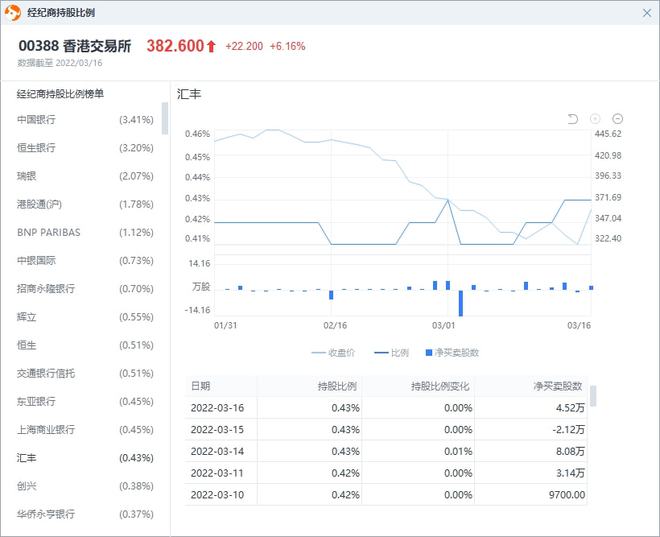Image resolution: width=660 pixels, height=537 pixels.
Task: Select 汇丰 in the broker list
Action: [x=85, y=458]
